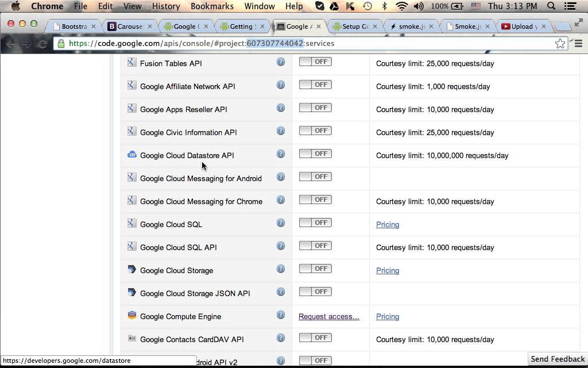Click the clock showing Thu 3:13 PM
This screenshot has height=368, width=588.
512,6
